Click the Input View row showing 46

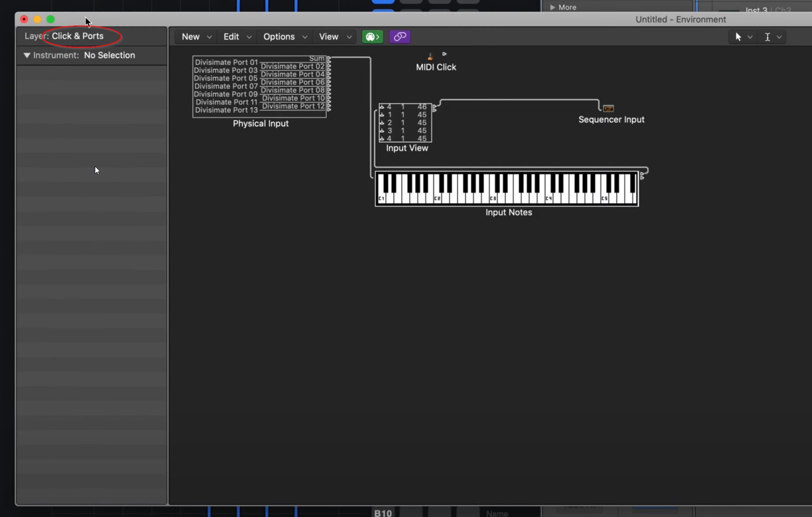405,107
